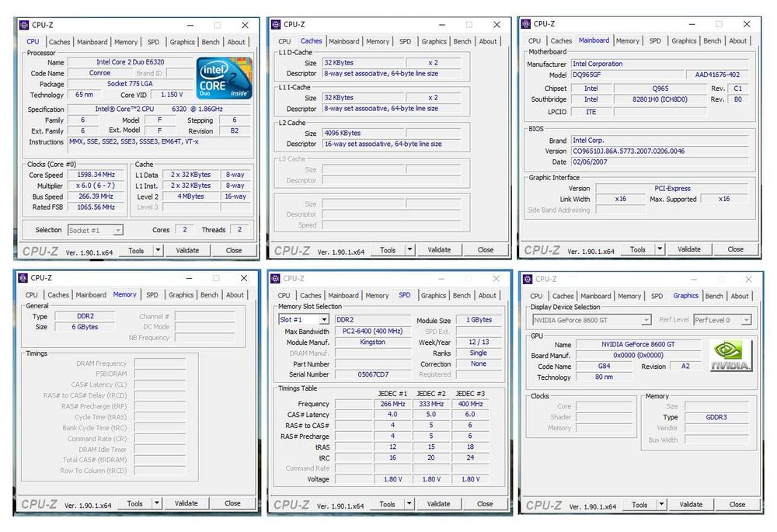Click Close button in the Caches tab window
777x532 pixels.
tap(485, 250)
